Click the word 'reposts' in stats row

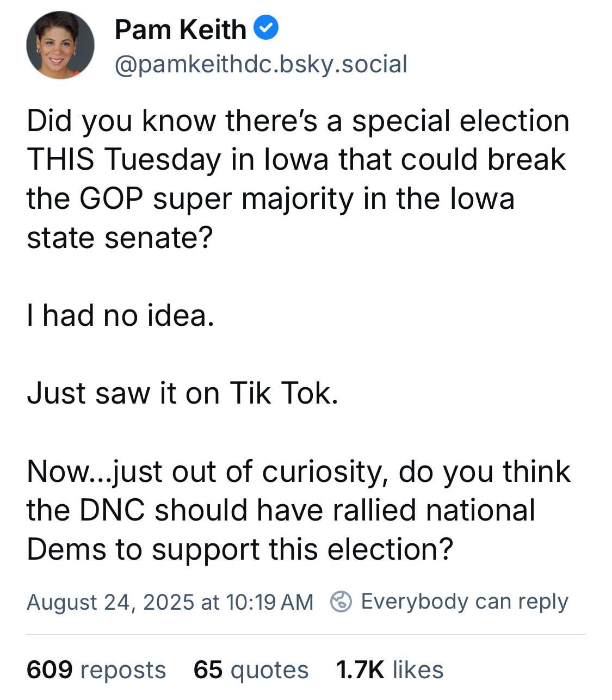[x=123, y=670]
